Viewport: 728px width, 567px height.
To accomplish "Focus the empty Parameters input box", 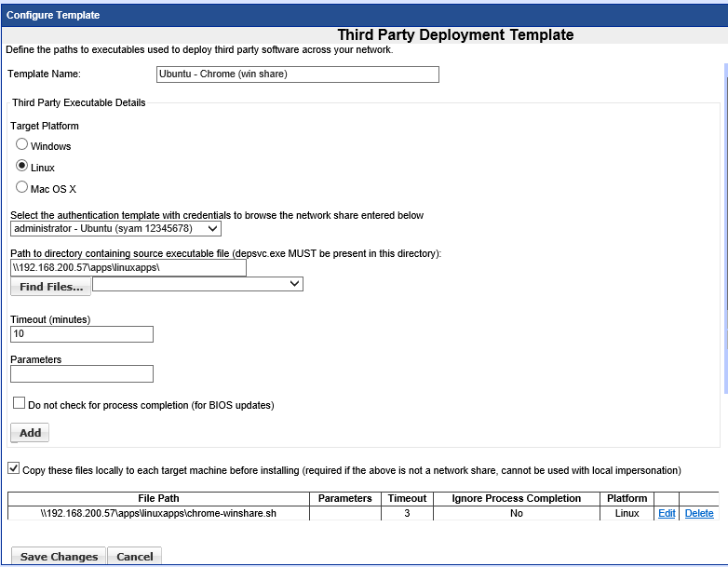I will [82, 374].
